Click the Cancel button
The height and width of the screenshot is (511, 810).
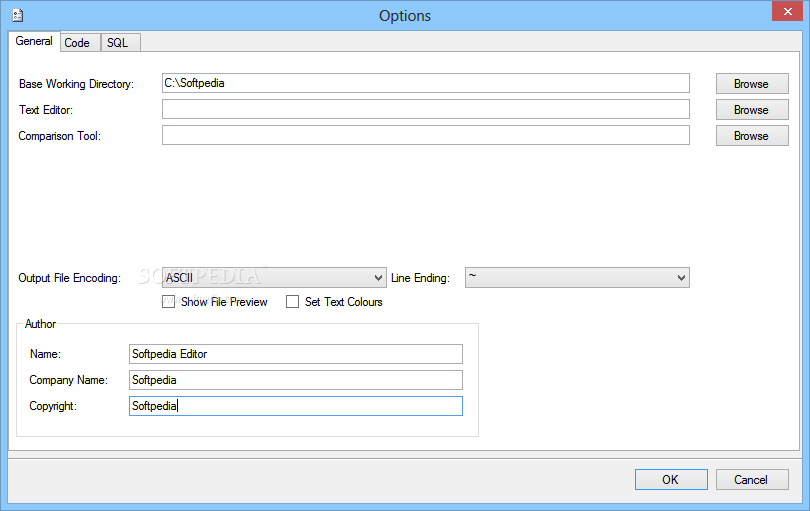pos(752,479)
